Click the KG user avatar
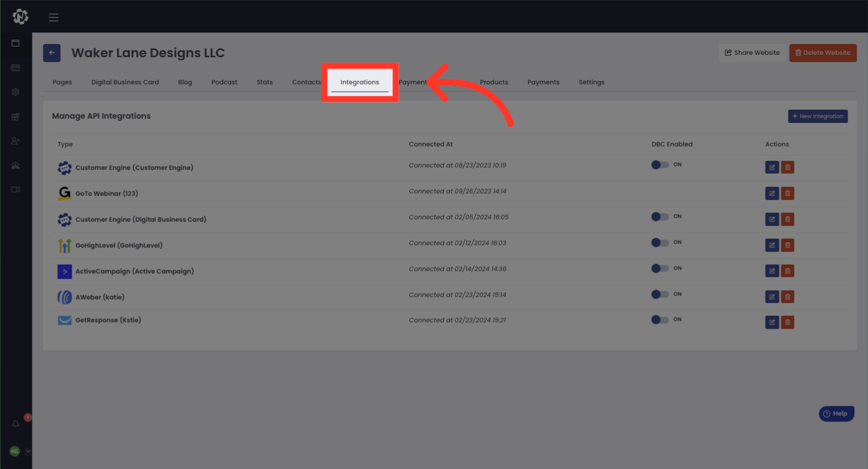 click(x=14, y=451)
